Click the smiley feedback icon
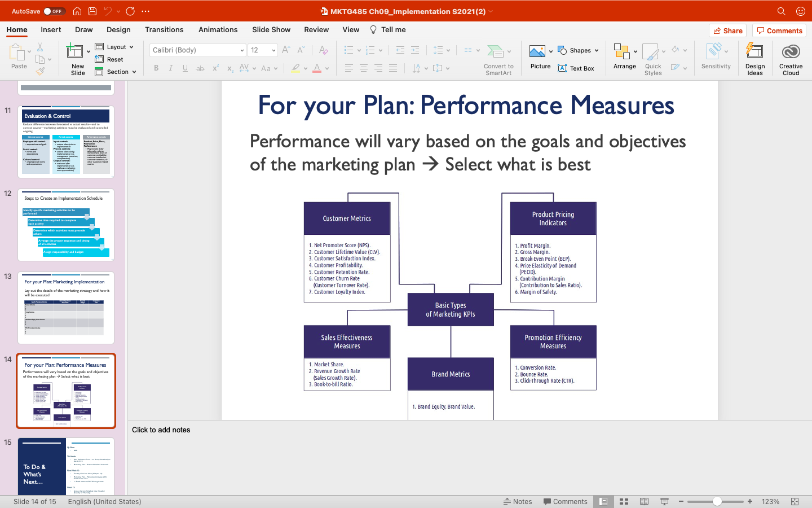 [800, 11]
